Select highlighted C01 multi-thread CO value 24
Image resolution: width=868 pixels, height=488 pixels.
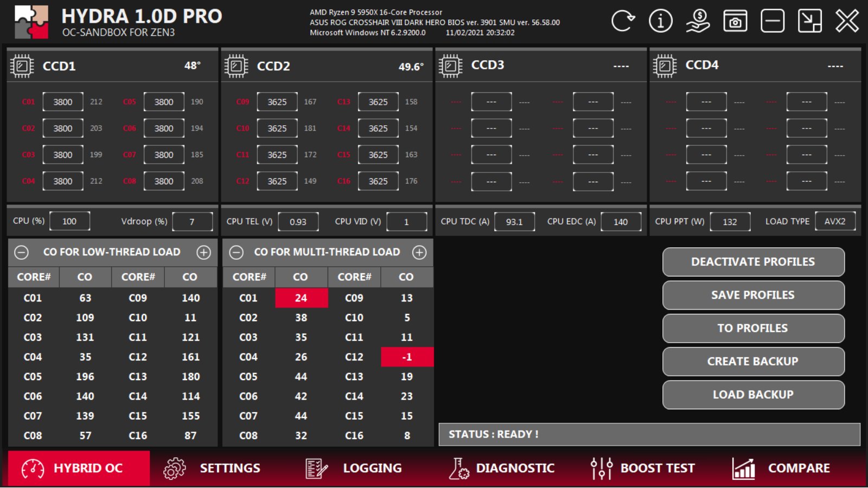click(301, 298)
